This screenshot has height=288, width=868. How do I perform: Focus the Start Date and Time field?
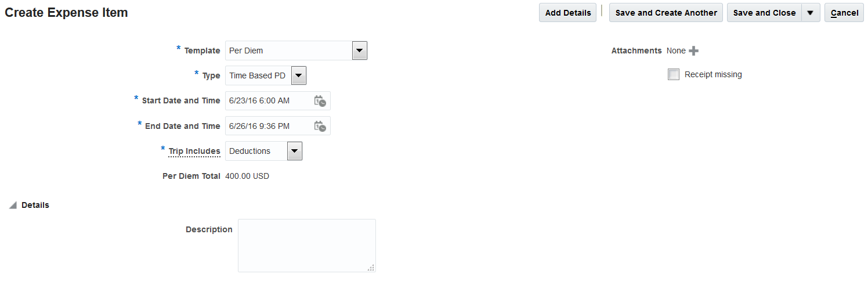pyautogui.click(x=268, y=101)
